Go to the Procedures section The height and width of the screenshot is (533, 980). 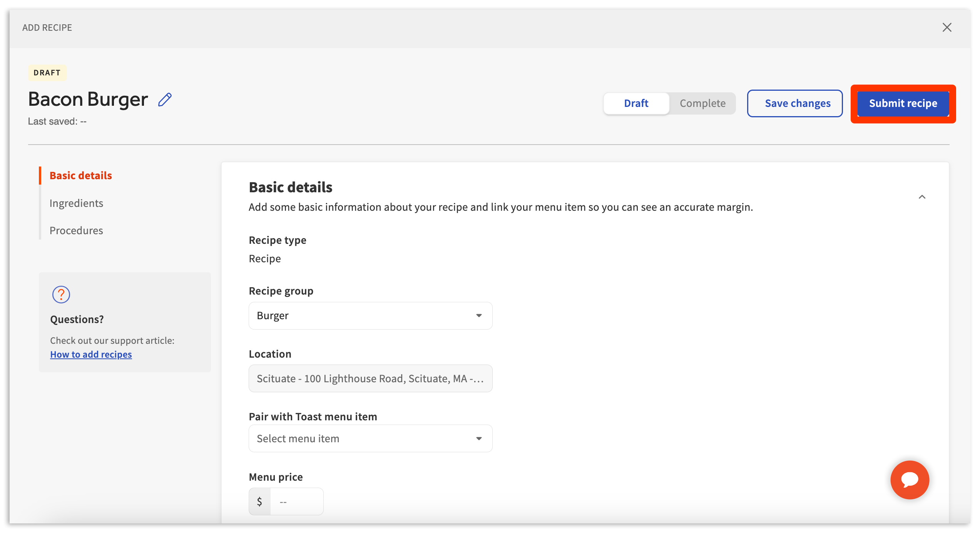point(76,231)
